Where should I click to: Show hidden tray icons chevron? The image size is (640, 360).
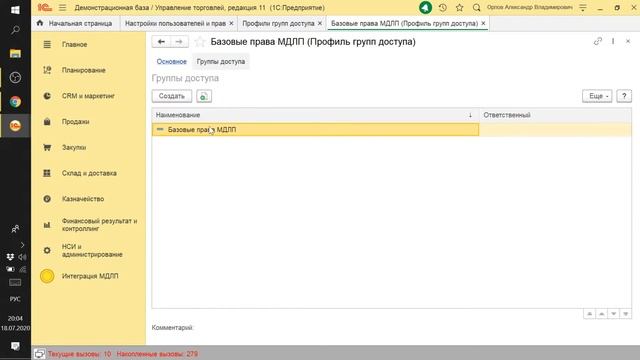[22, 245]
